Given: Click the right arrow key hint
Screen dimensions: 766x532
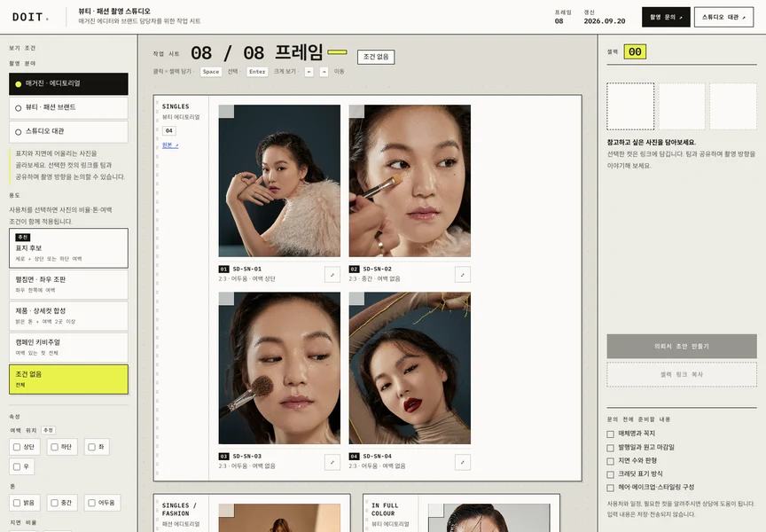Looking at the screenshot, I should point(324,72).
